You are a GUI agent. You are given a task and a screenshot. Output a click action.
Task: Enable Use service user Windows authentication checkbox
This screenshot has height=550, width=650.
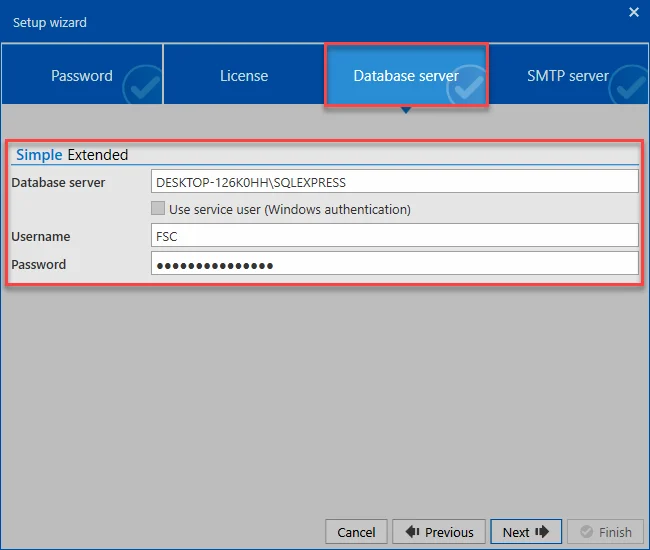158,208
